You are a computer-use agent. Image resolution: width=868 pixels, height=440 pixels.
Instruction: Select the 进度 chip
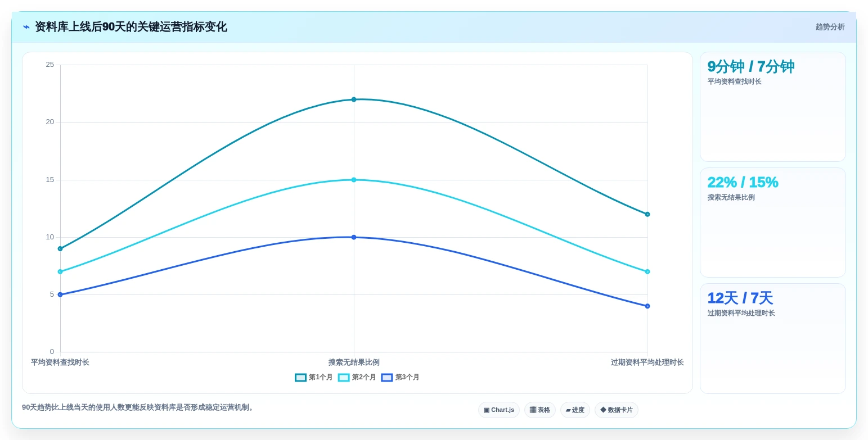[x=575, y=410]
